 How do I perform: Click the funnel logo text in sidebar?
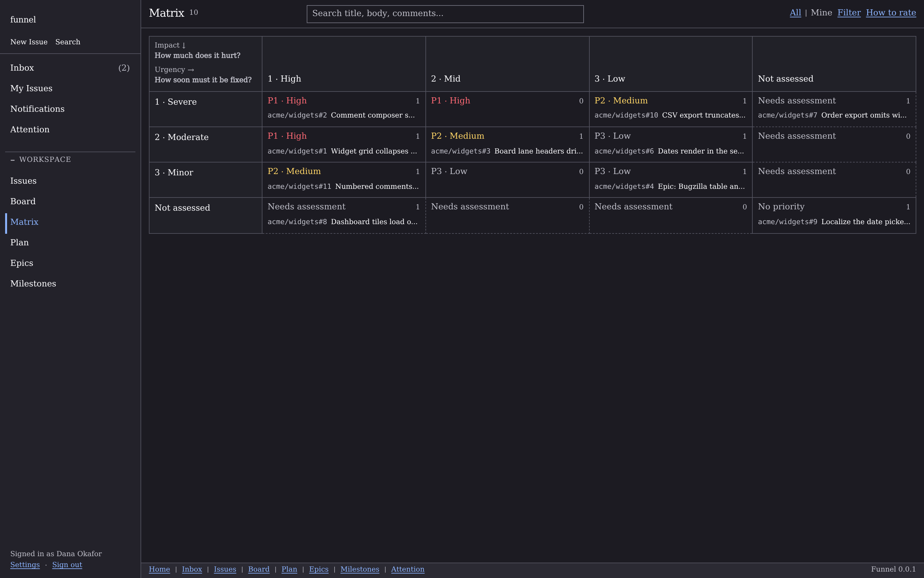click(23, 20)
